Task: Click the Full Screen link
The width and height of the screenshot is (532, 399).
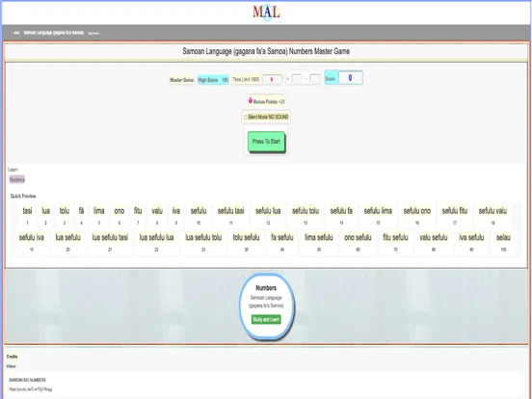Action: 93,33
